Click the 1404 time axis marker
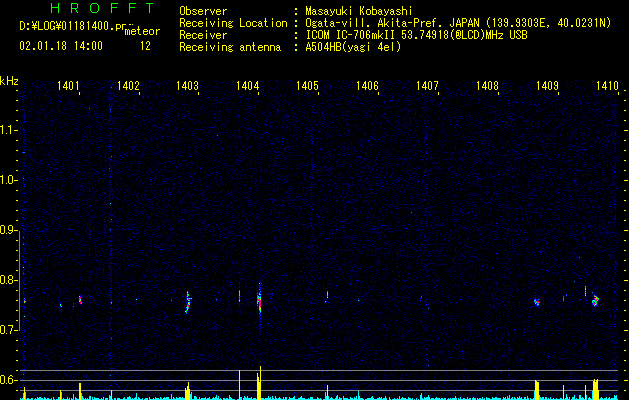Image resolution: width=629 pixels, height=400 pixels. click(248, 85)
